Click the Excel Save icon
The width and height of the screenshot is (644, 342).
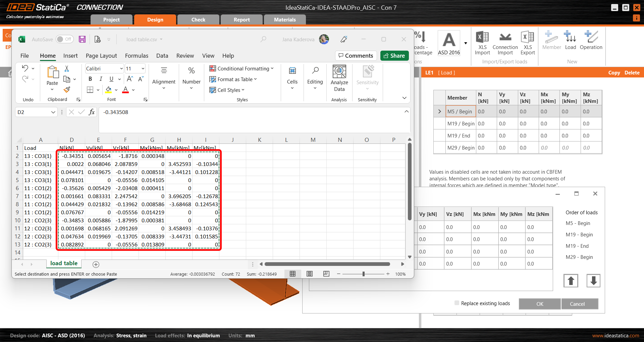[x=82, y=39]
